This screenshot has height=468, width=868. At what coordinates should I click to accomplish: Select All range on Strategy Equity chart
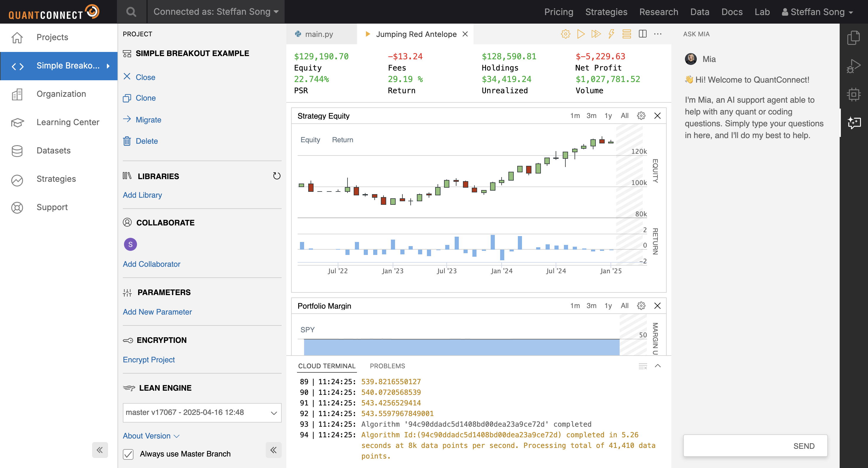point(624,116)
